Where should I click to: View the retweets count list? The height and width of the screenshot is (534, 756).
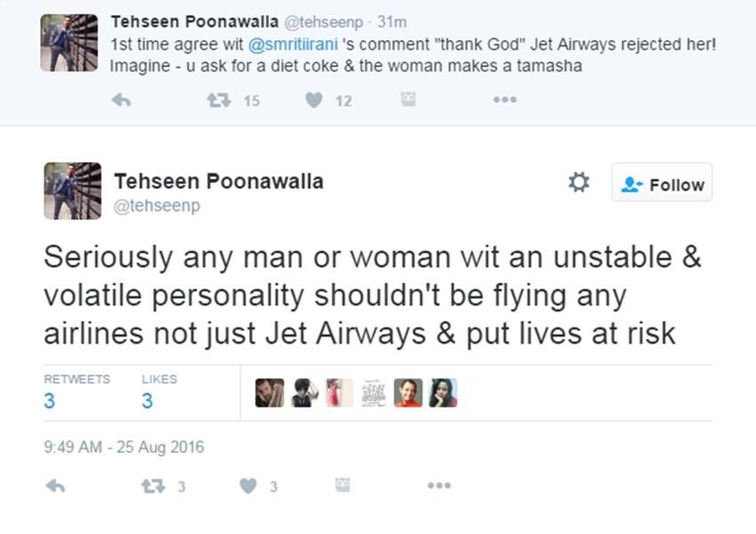[x=50, y=400]
